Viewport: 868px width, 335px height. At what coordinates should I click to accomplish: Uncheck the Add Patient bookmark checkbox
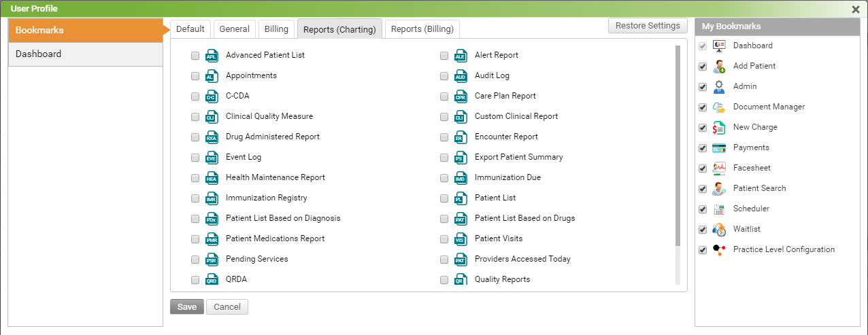(x=703, y=67)
